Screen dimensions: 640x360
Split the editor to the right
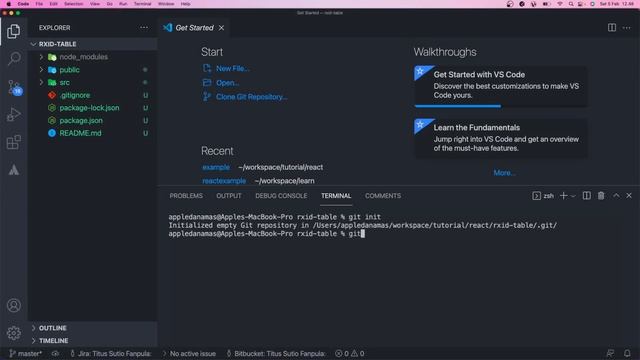(611, 28)
